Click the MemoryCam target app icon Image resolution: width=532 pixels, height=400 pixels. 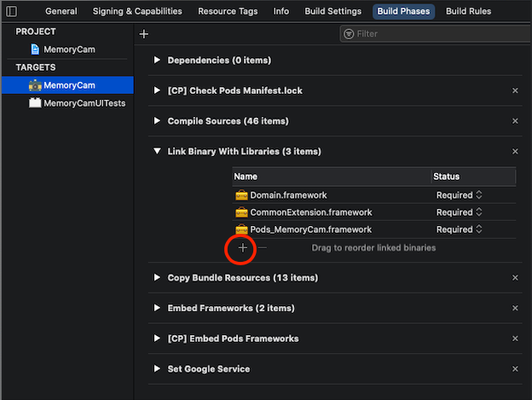(x=35, y=85)
